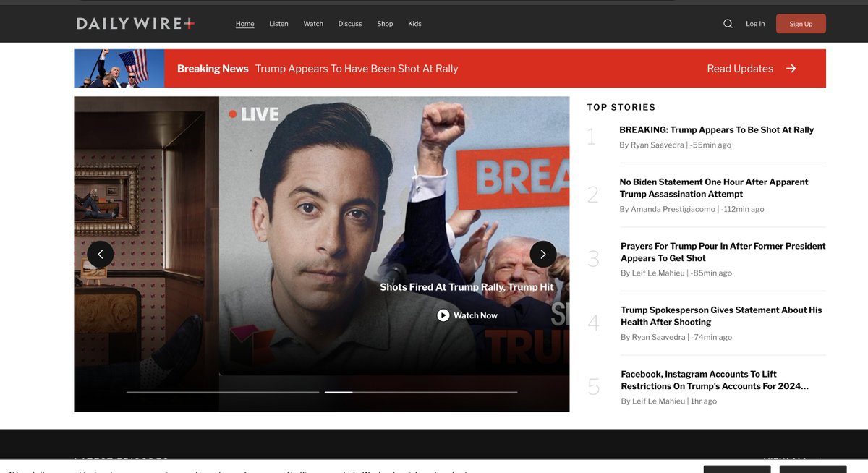Click 'By Leif Le Mahieu | -85min ago' byline
The height and width of the screenshot is (473, 868).
tap(676, 273)
